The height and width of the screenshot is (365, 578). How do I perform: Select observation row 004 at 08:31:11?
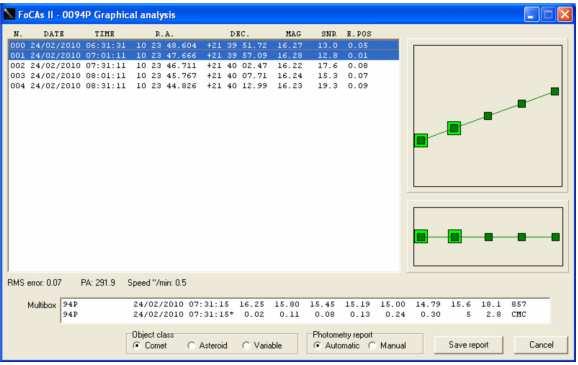point(203,86)
